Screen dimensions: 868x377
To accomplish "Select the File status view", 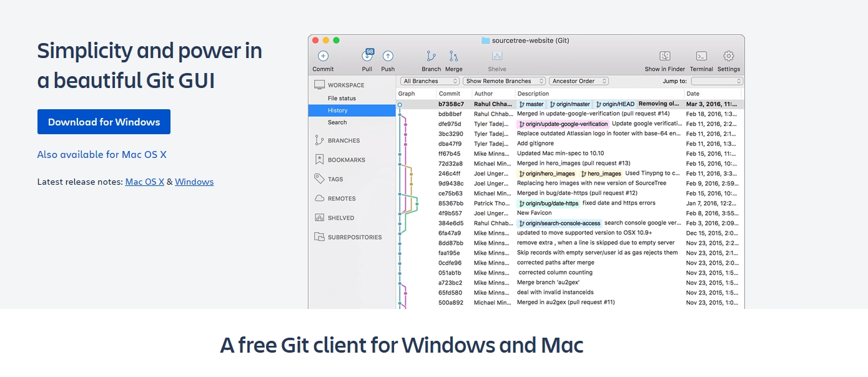I will (x=342, y=99).
